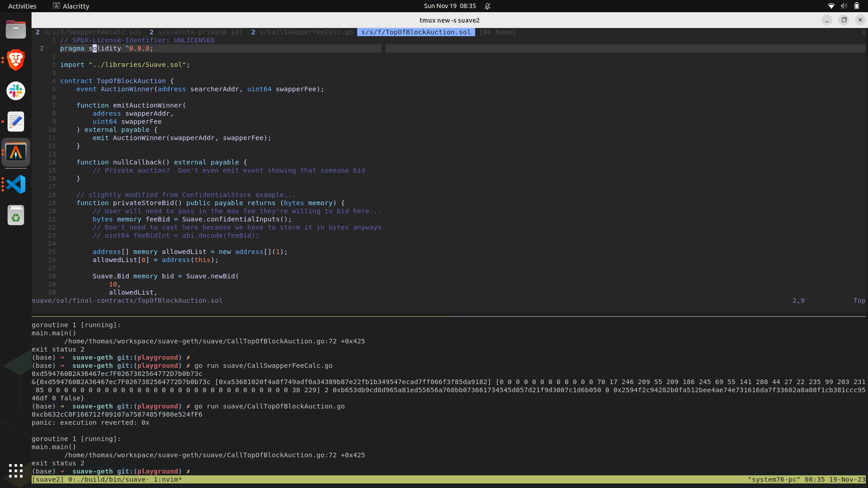Click the Suave.newBid( call line

tap(165, 276)
